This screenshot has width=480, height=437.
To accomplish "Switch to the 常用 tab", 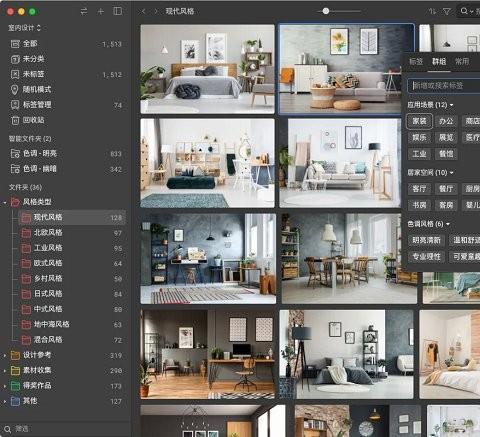I will [x=462, y=61].
